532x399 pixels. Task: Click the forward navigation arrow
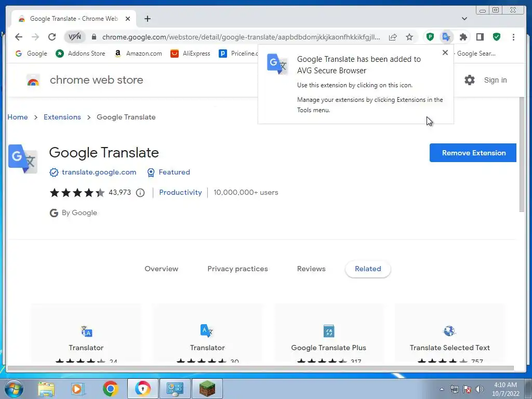(35, 37)
